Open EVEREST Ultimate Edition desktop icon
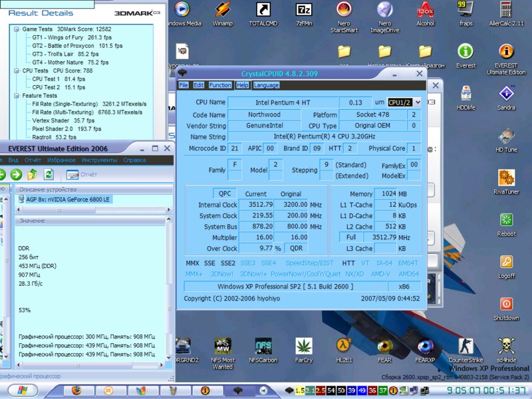Screen dimensions: 532x399 506,59
